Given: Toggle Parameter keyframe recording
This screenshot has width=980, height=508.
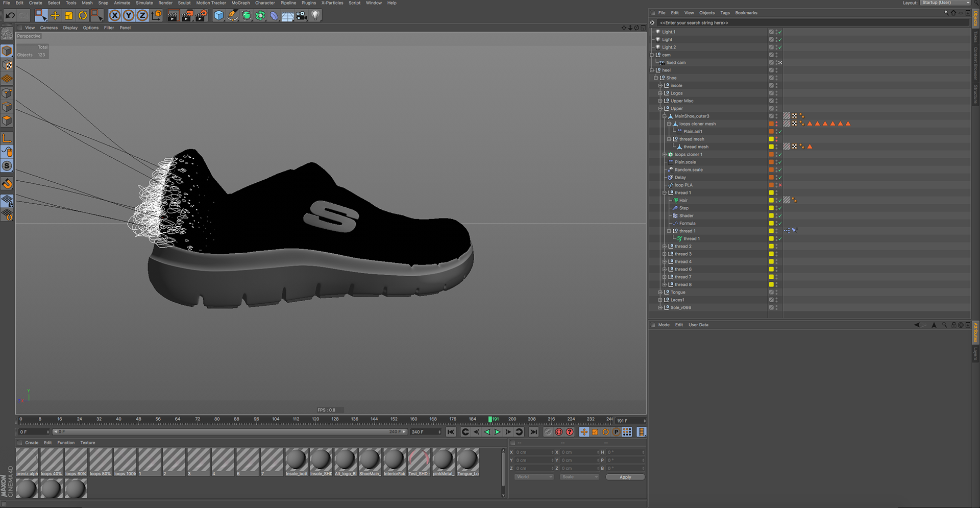Looking at the screenshot, I should [x=616, y=432].
